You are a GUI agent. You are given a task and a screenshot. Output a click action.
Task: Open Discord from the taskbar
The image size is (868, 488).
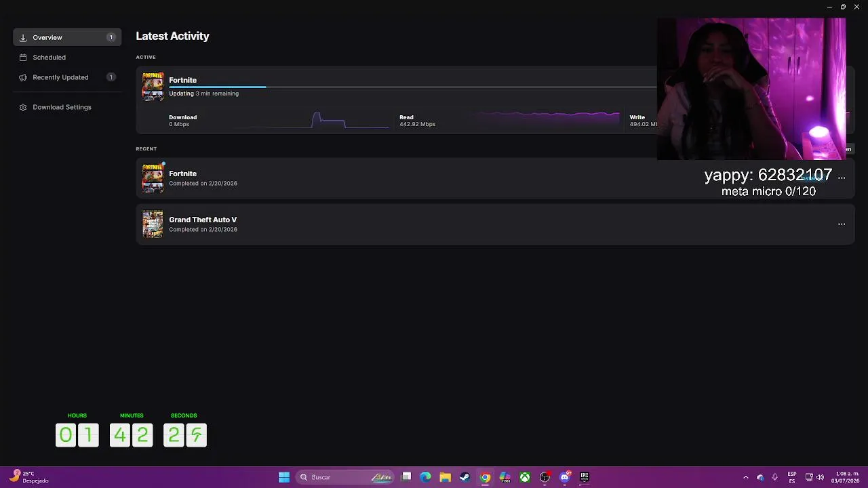pos(565,477)
